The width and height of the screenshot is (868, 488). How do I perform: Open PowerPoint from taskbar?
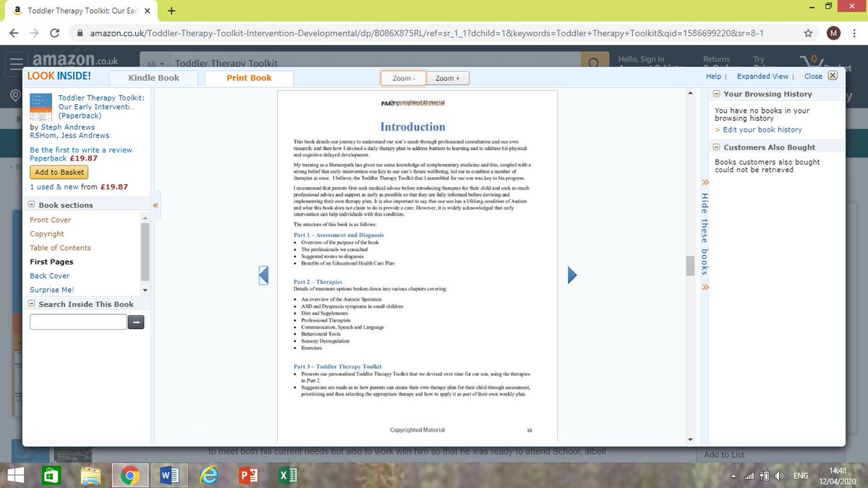[x=247, y=476]
